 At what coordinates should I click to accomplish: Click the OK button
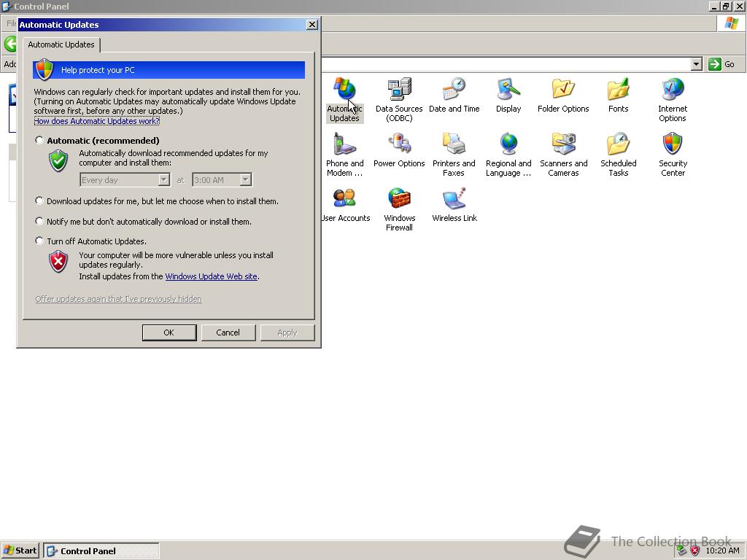[169, 332]
